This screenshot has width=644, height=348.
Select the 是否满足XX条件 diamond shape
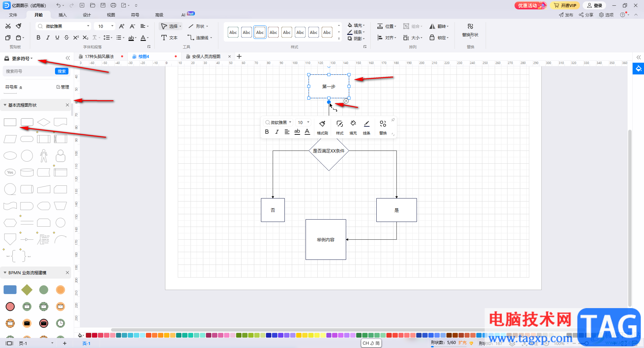click(x=329, y=151)
